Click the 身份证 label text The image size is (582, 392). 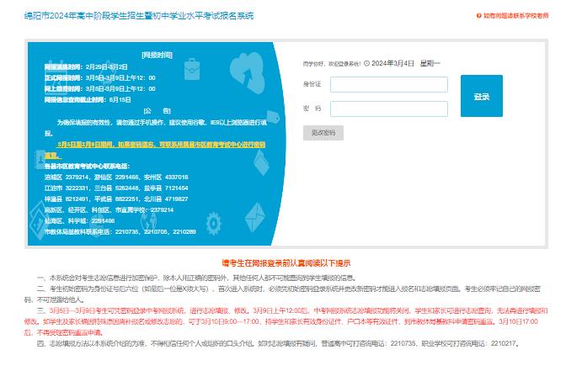312,84
